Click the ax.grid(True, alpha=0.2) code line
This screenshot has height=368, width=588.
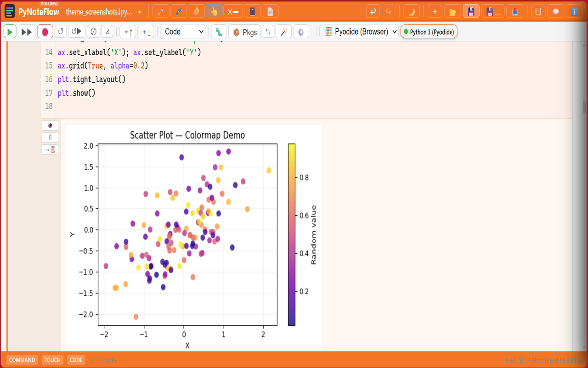[103, 66]
